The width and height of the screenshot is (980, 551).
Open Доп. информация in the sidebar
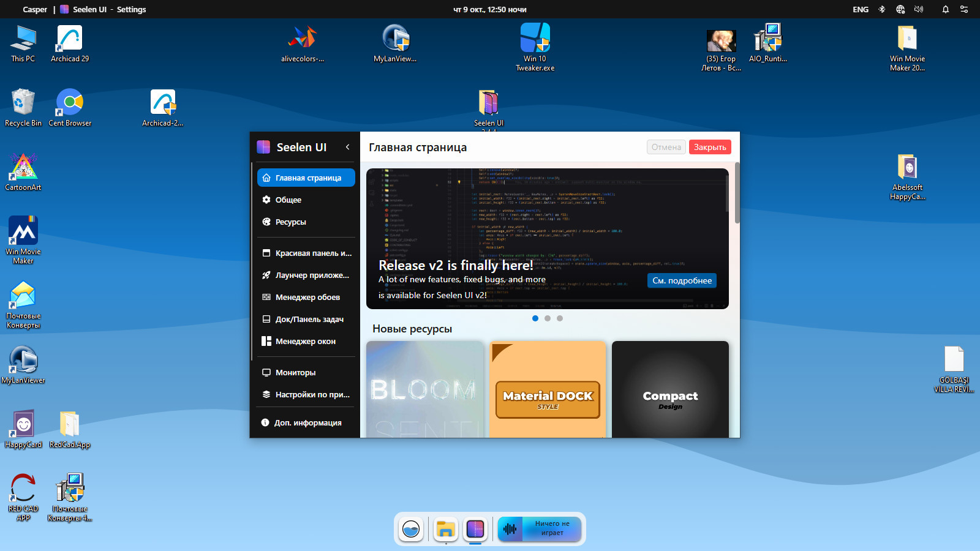pos(306,422)
